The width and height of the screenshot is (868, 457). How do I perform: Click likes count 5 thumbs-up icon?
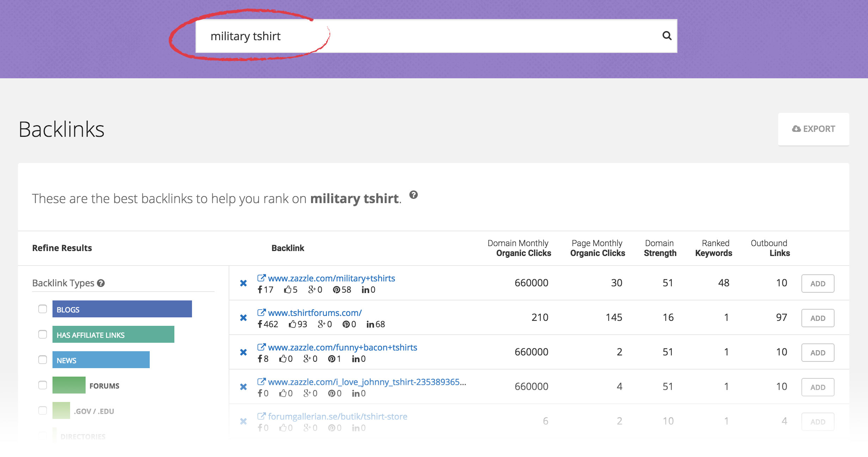click(288, 290)
